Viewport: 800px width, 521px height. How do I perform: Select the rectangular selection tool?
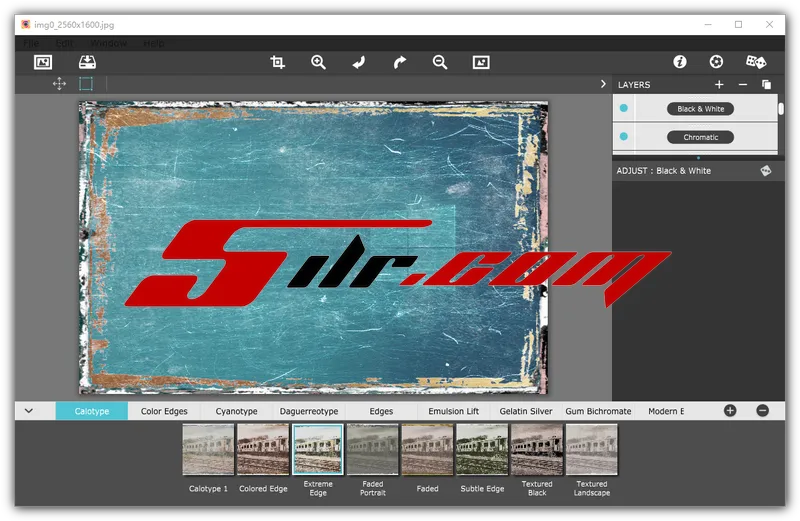(86, 84)
